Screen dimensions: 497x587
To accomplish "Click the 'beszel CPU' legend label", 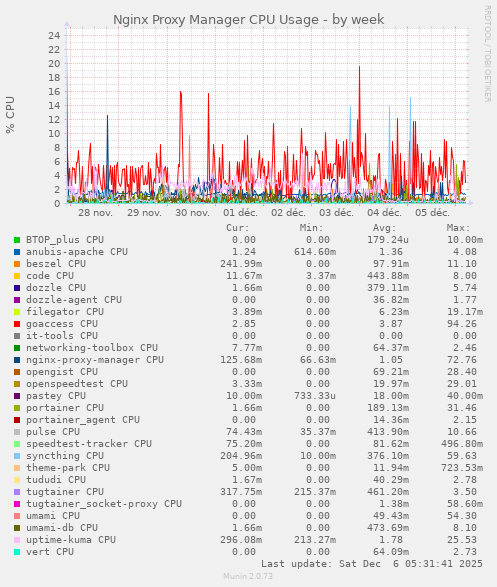I will (56, 264).
